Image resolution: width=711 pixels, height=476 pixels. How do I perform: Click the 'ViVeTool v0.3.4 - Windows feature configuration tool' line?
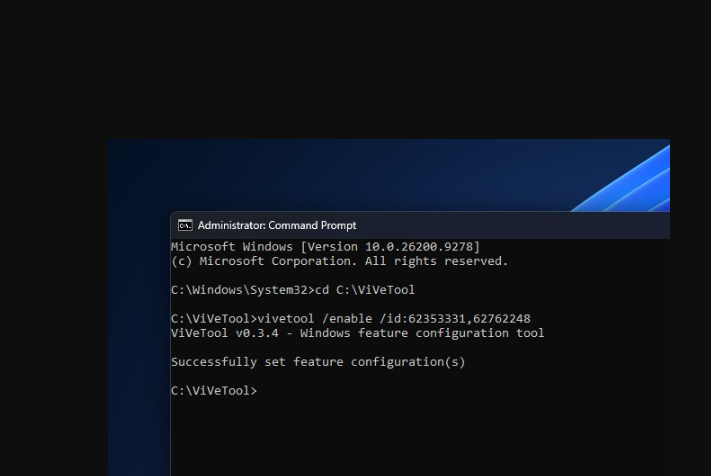pyautogui.click(x=357, y=333)
